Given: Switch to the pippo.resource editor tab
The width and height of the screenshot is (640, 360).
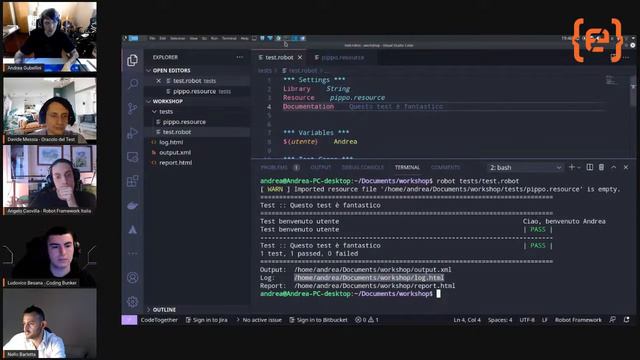Looking at the screenshot, I should click(342, 58).
